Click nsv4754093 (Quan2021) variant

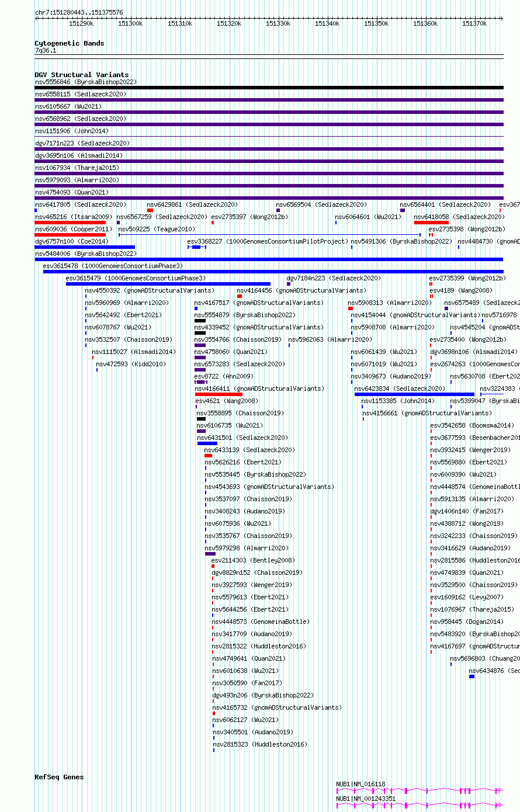72,193
